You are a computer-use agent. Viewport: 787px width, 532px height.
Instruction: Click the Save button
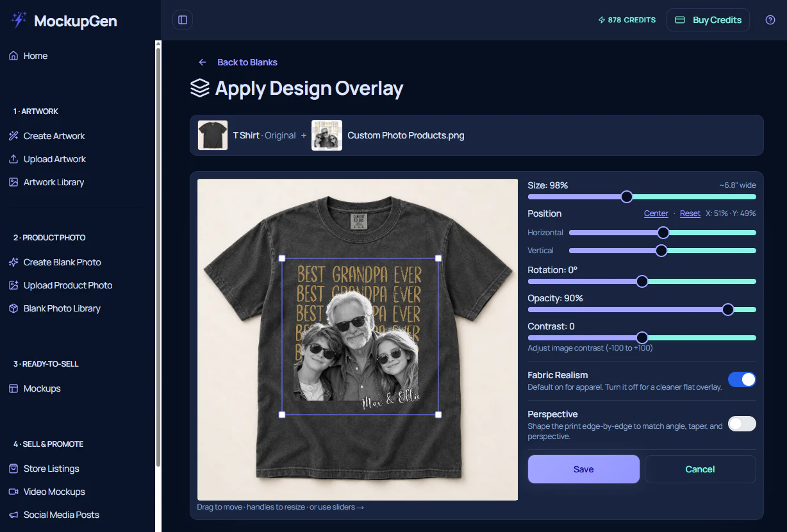tap(584, 469)
